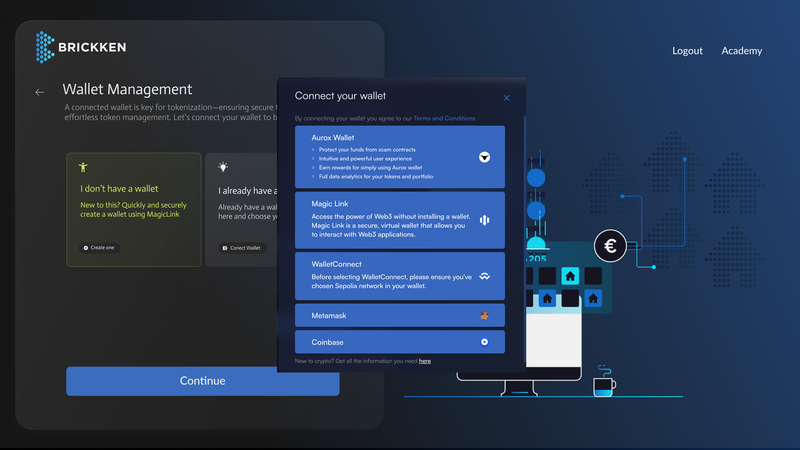
Task: Open Logout in the top navigation
Action: [x=687, y=51]
